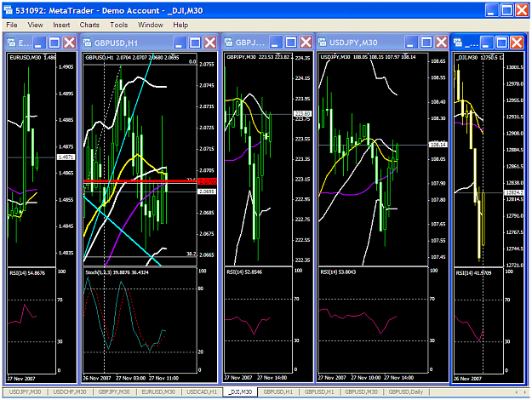532x400 pixels.
Task: Click the 'RSI(14) 53.8043' label in USDJPY chart
Action: click(x=338, y=271)
